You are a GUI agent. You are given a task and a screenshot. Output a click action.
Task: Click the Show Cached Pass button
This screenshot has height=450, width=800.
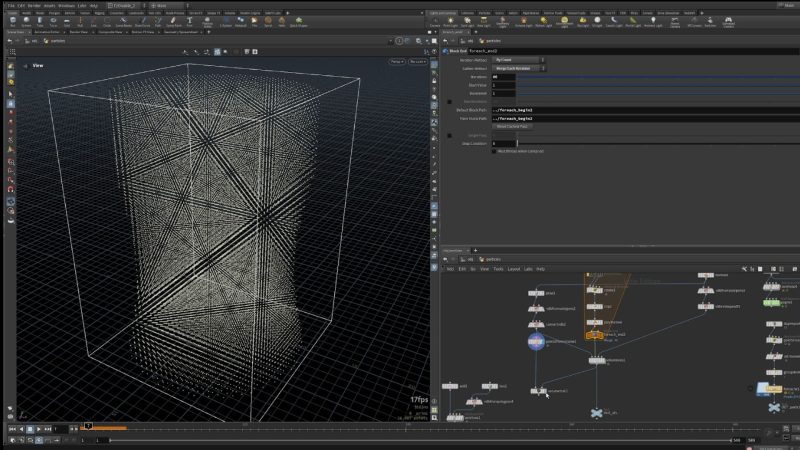[x=513, y=126]
